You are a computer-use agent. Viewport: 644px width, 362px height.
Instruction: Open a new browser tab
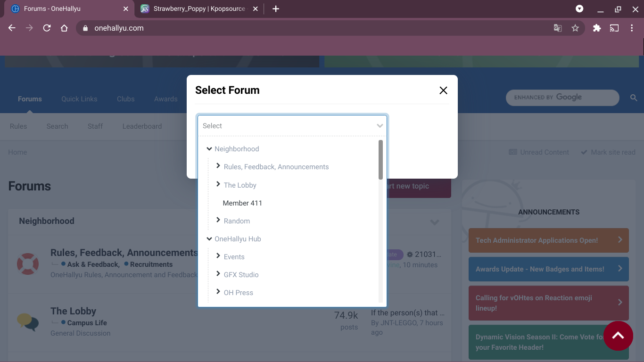click(x=276, y=9)
